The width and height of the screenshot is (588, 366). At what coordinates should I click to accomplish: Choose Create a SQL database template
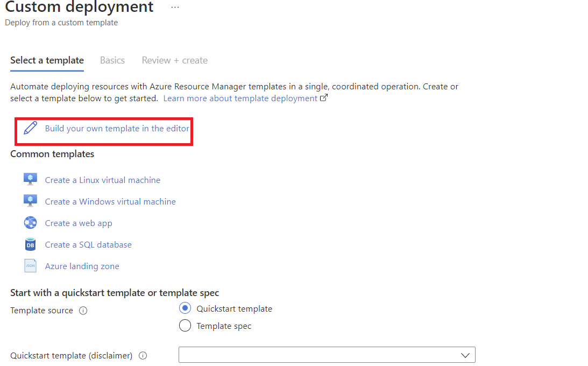click(89, 244)
